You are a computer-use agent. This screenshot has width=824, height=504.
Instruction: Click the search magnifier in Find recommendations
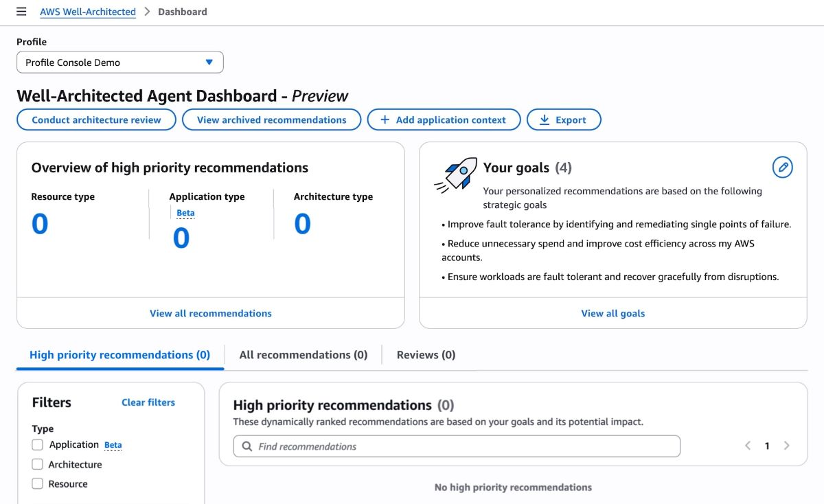click(247, 446)
